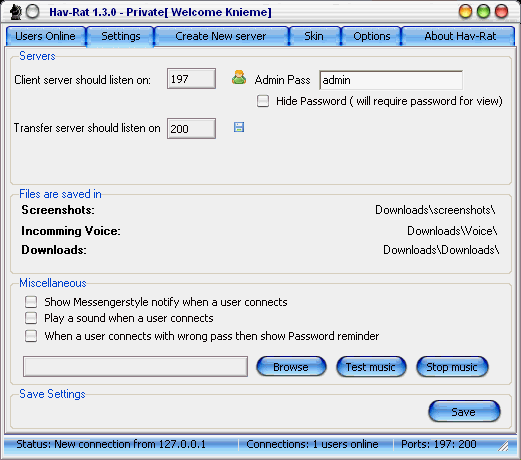Click the Transfer server should listen on label
Image resolution: width=521 pixels, height=460 pixels.
87,128
